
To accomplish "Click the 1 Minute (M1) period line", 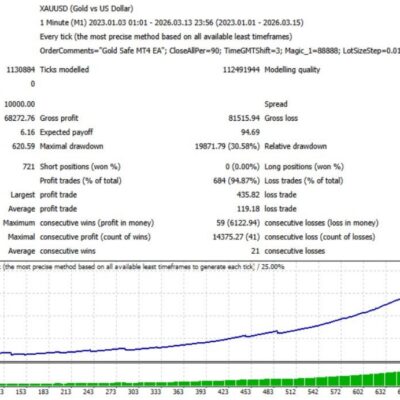I will point(172,23).
